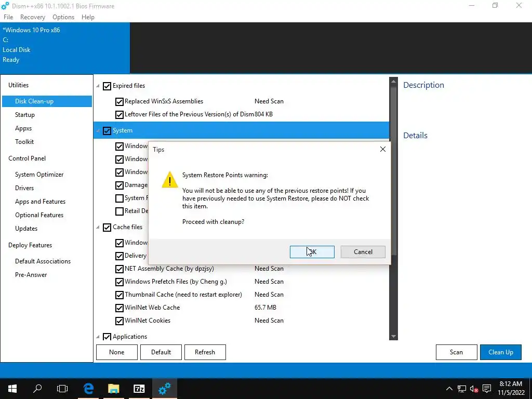
Task: Click the Scan button
Action: pyautogui.click(x=456, y=352)
